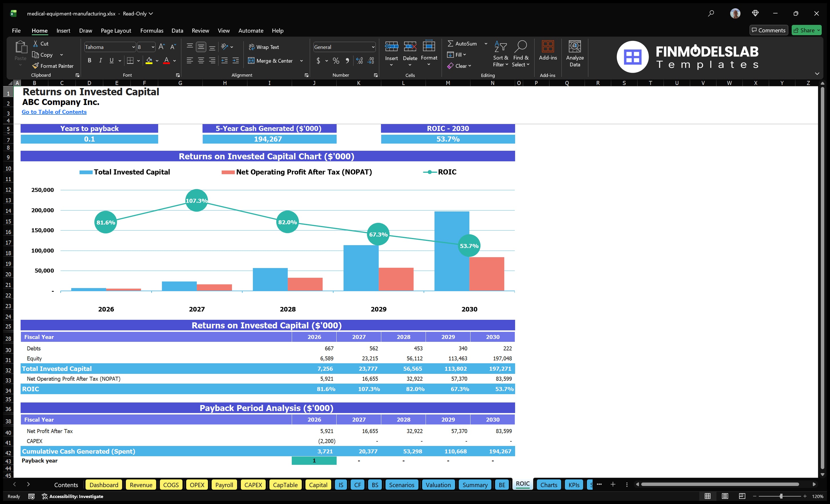This screenshot has width=830, height=504.
Task: Click the Merge & Center icon
Action: [252, 61]
